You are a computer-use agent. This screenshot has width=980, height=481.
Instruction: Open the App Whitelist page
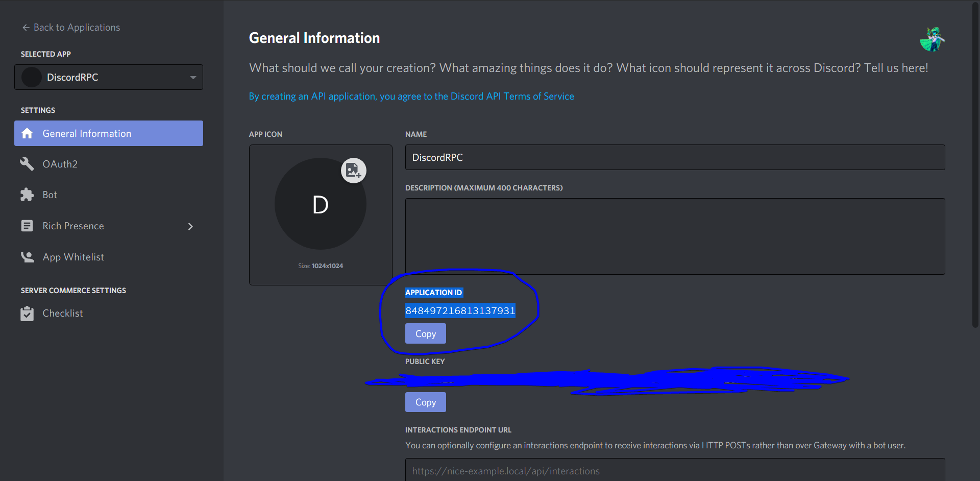coord(73,257)
